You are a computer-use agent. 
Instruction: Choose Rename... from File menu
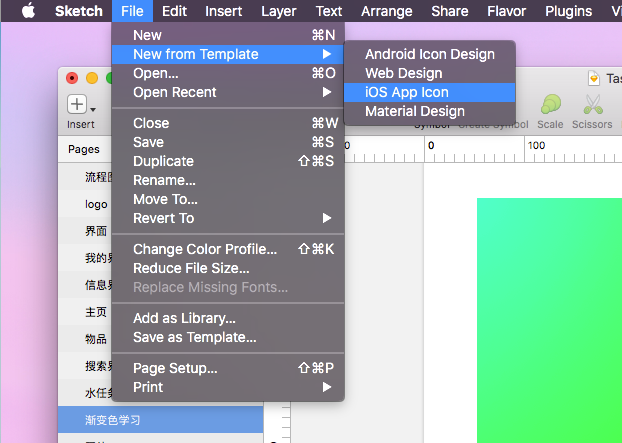pyautogui.click(x=228, y=180)
